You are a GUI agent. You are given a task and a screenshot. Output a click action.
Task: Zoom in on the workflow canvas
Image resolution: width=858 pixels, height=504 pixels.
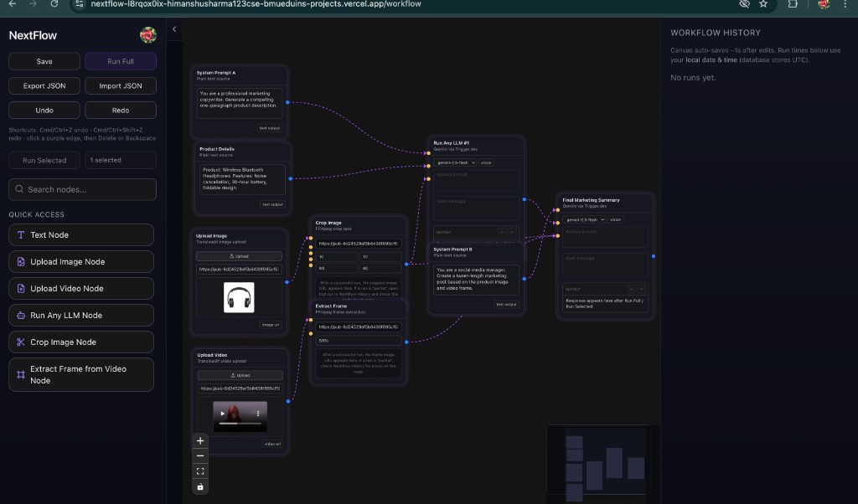click(200, 441)
